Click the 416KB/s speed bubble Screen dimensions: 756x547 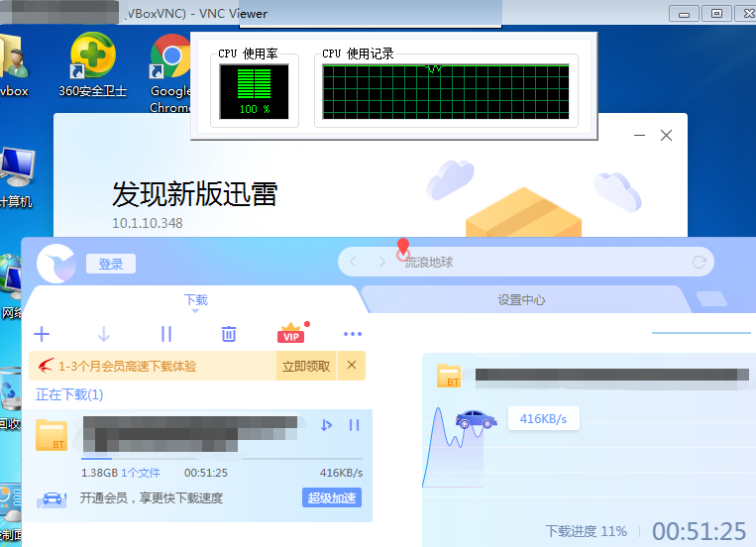tap(543, 419)
